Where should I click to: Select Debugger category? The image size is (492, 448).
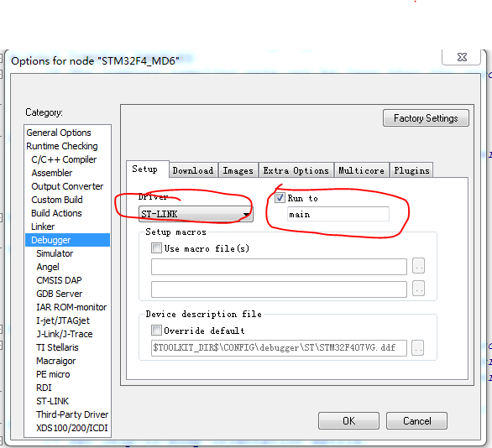pos(67,240)
